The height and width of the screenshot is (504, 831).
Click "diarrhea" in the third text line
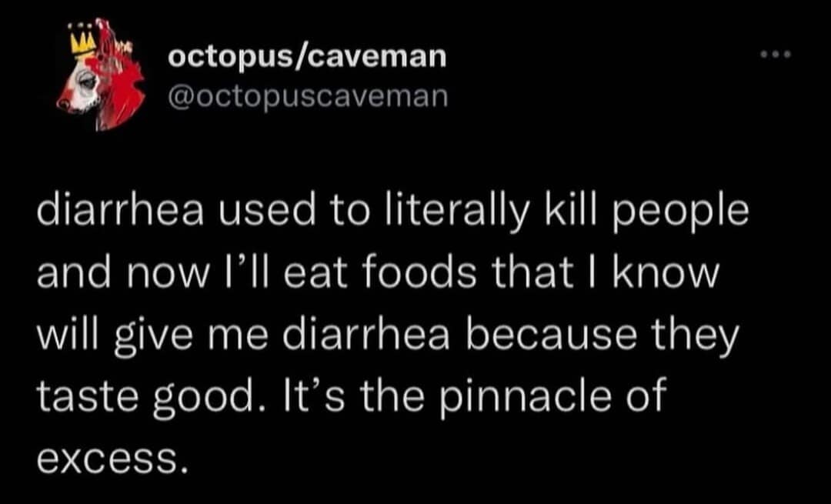317,336
